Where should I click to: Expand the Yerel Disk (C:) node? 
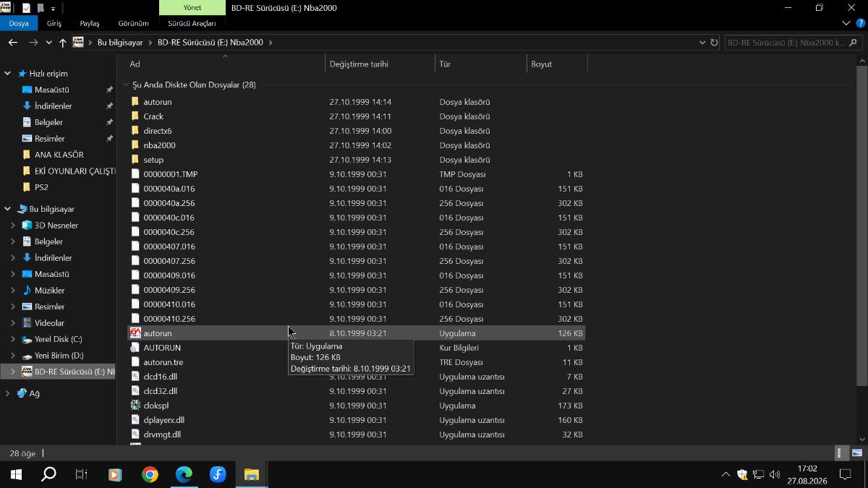click(x=13, y=339)
